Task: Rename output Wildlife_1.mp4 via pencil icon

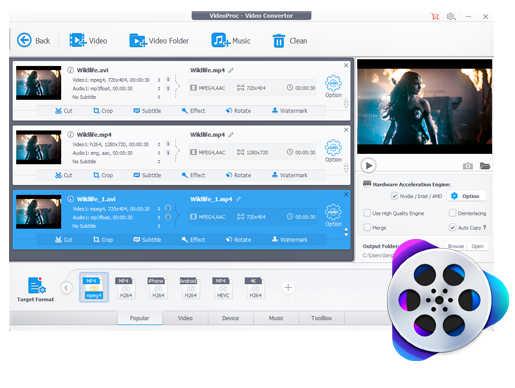Action: coord(238,199)
